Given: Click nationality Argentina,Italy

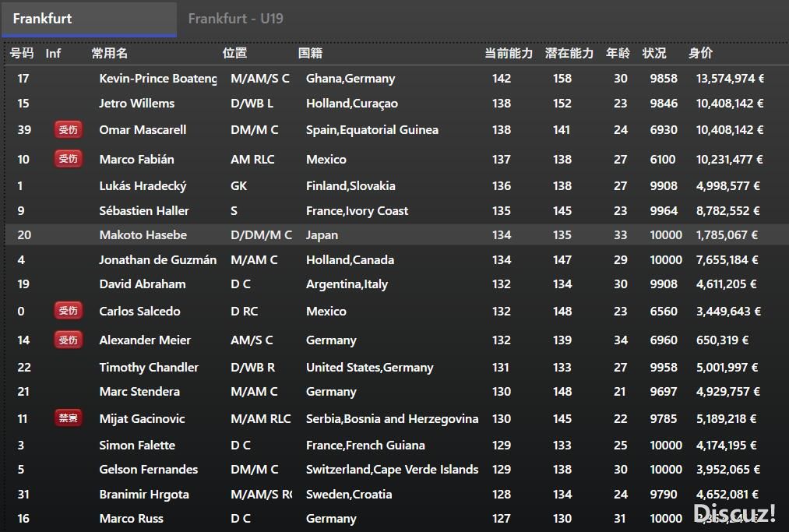Looking at the screenshot, I should (x=347, y=284).
